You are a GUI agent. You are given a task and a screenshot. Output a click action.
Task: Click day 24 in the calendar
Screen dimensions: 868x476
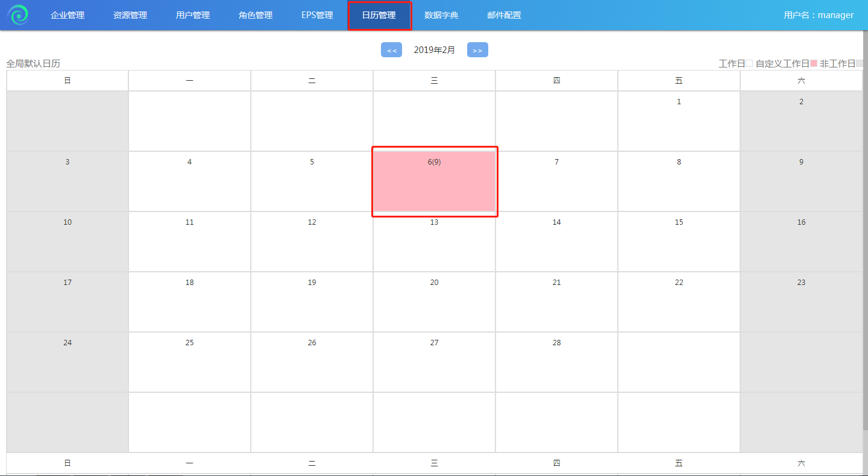click(x=68, y=362)
